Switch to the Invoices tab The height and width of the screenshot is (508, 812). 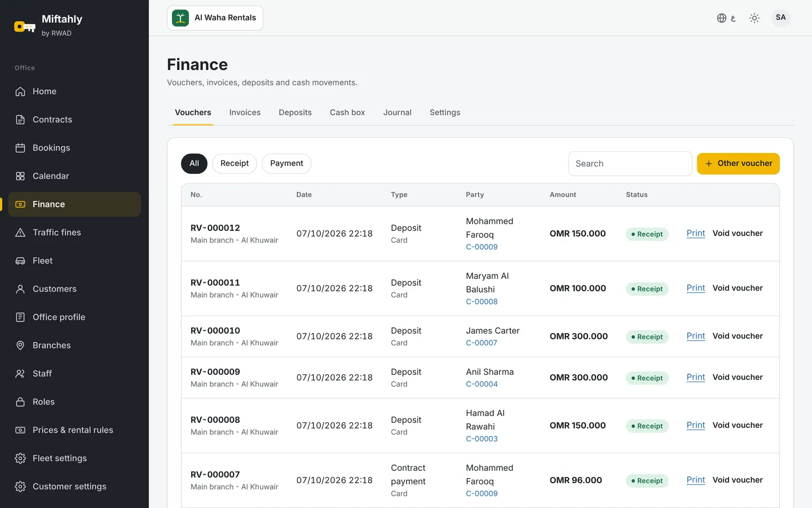click(245, 112)
